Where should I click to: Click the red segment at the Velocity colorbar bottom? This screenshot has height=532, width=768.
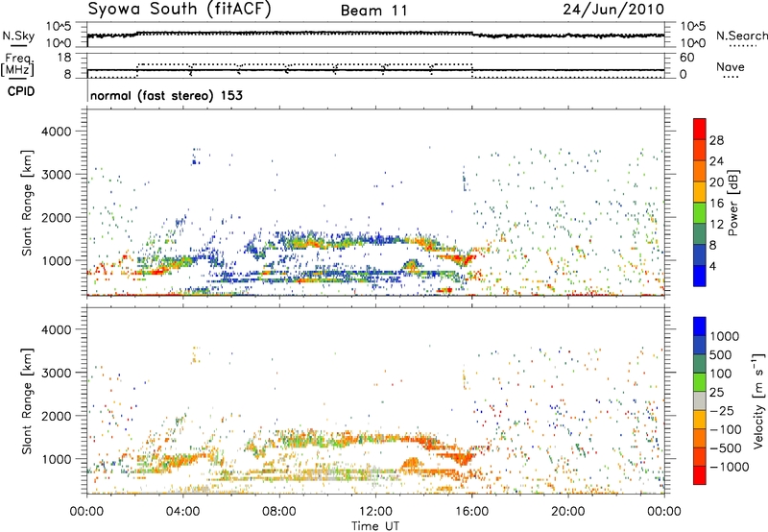point(700,475)
